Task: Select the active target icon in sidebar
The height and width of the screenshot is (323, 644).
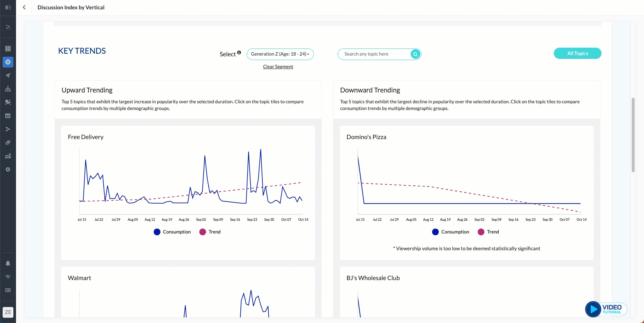Action: [x=8, y=62]
